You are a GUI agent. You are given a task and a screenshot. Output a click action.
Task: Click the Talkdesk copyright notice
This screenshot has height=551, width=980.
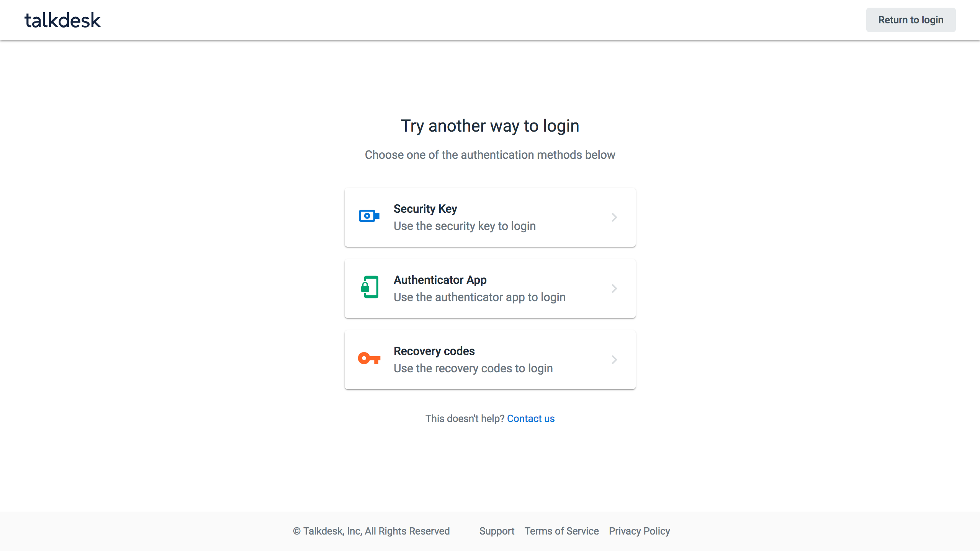coord(371,531)
